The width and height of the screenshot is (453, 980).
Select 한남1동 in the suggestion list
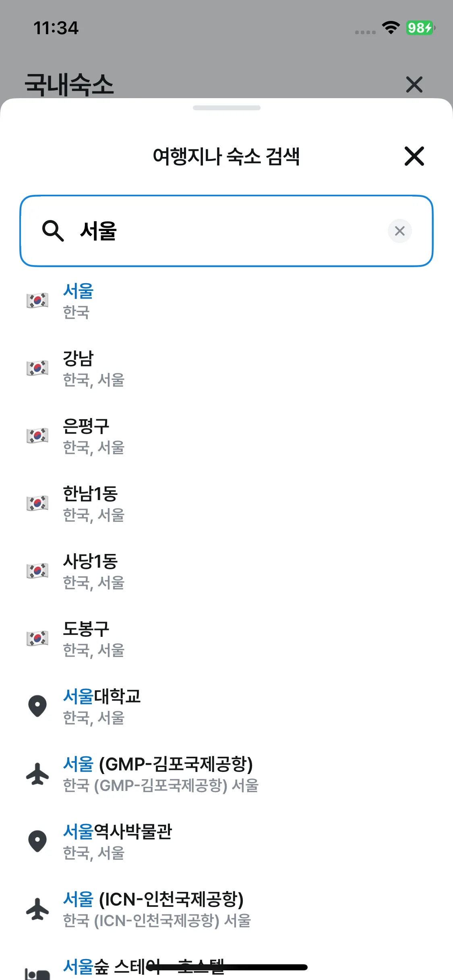click(90, 503)
